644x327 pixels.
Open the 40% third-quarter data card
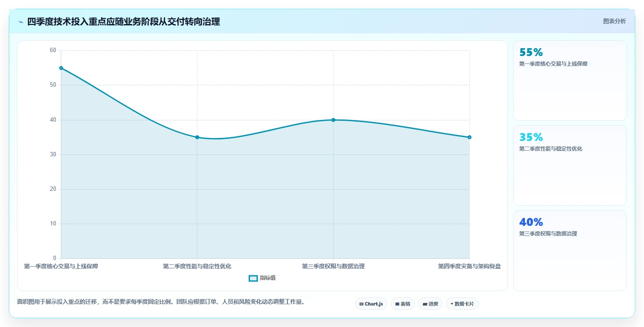[x=570, y=250]
